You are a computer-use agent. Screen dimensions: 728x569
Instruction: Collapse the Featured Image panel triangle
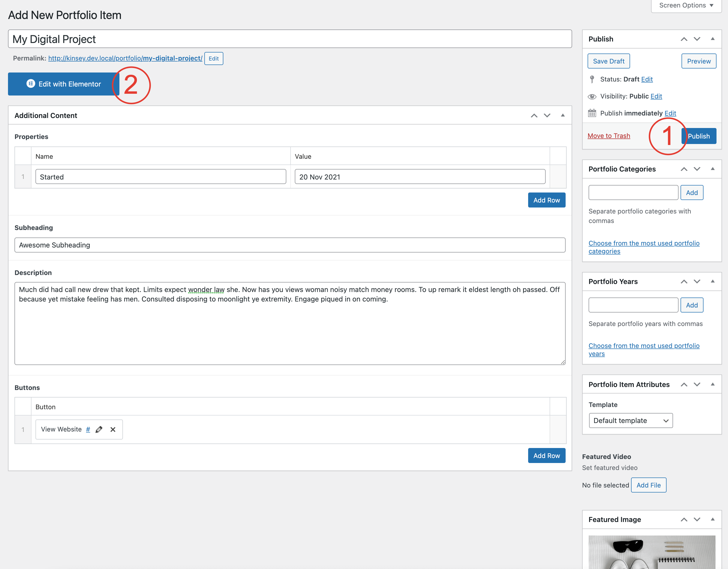click(713, 519)
